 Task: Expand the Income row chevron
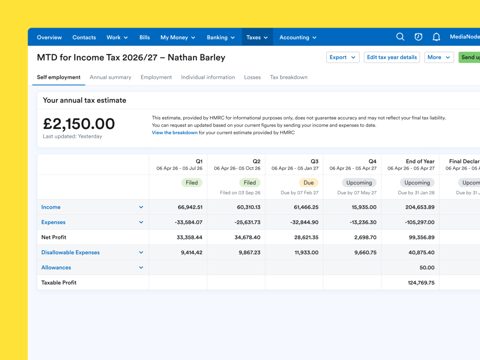[x=141, y=207]
